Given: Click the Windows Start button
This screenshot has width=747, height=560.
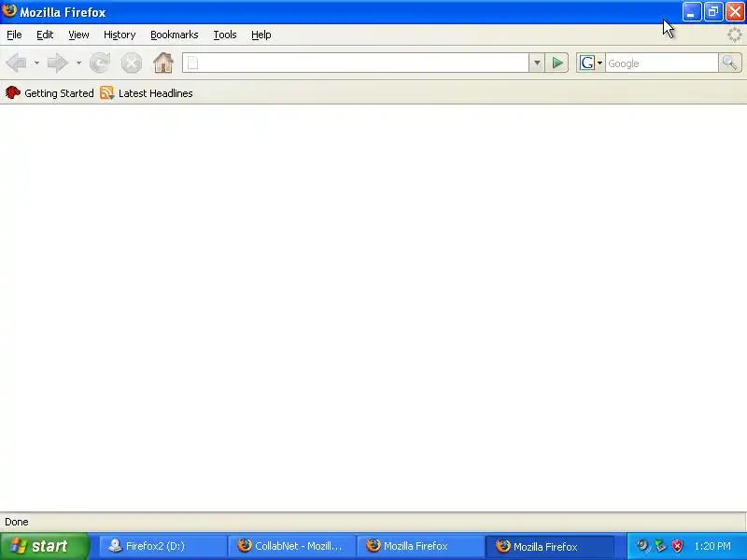Looking at the screenshot, I should [45, 546].
